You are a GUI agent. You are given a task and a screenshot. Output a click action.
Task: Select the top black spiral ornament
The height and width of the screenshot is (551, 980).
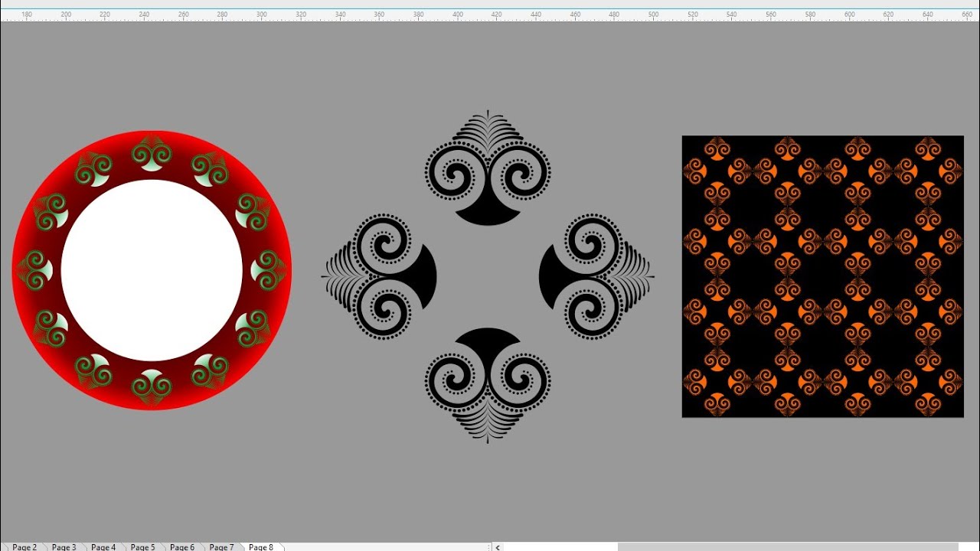pos(488,168)
